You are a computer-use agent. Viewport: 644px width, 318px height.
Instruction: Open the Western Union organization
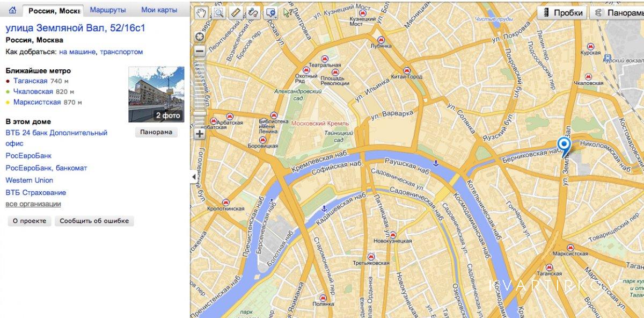(x=30, y=180)
